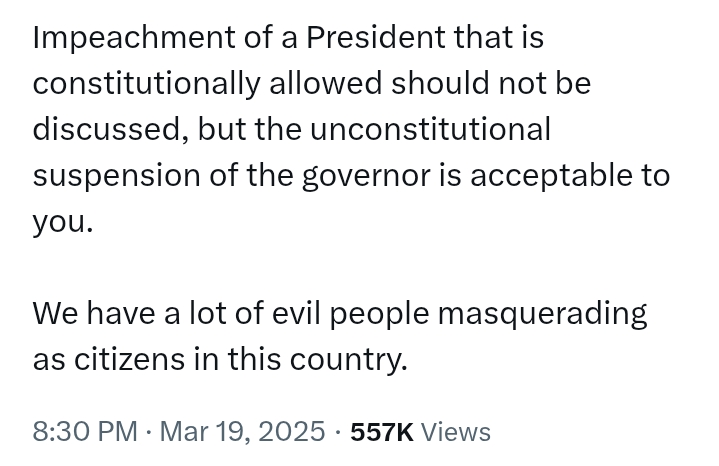Click the word suspension in the tweet

[116, 177]
